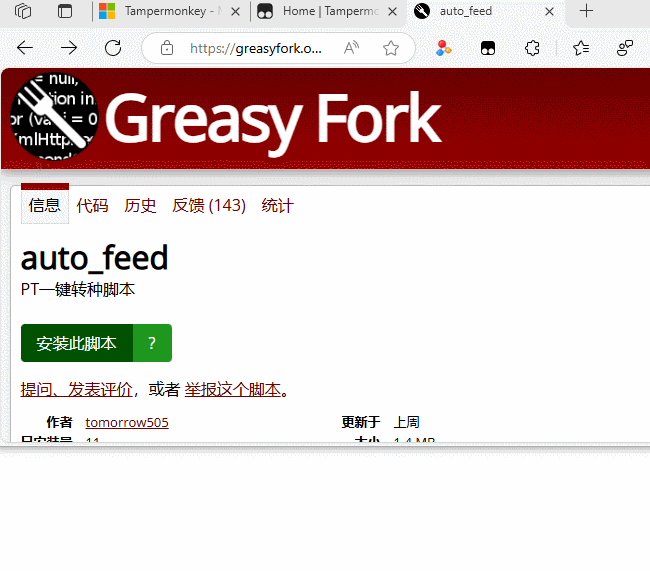The height and width of the screenshot is (571, 650).
Task: Open the Favorites list icon
Action: 581,48
